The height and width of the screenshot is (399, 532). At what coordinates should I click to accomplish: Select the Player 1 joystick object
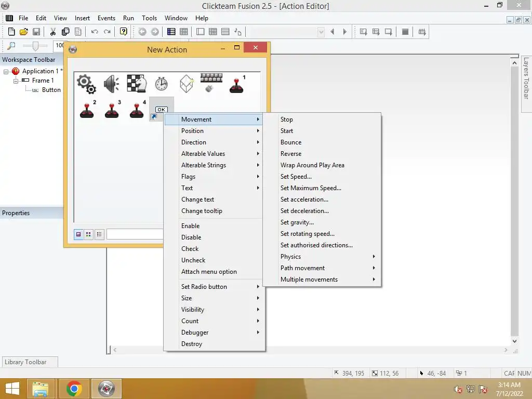[237, 84]
